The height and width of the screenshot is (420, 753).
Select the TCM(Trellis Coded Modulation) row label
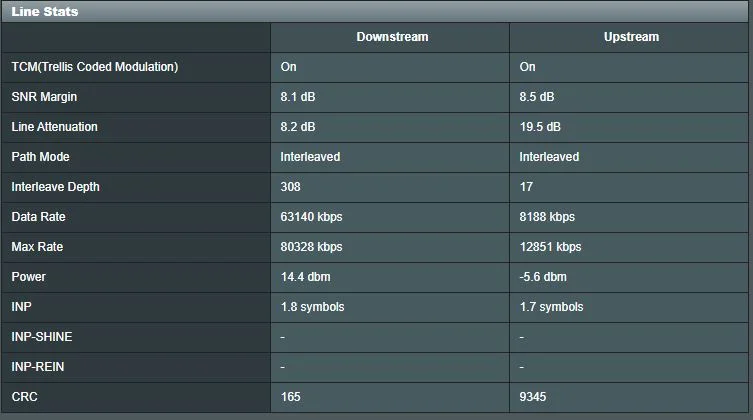click(x=94, y=67)
